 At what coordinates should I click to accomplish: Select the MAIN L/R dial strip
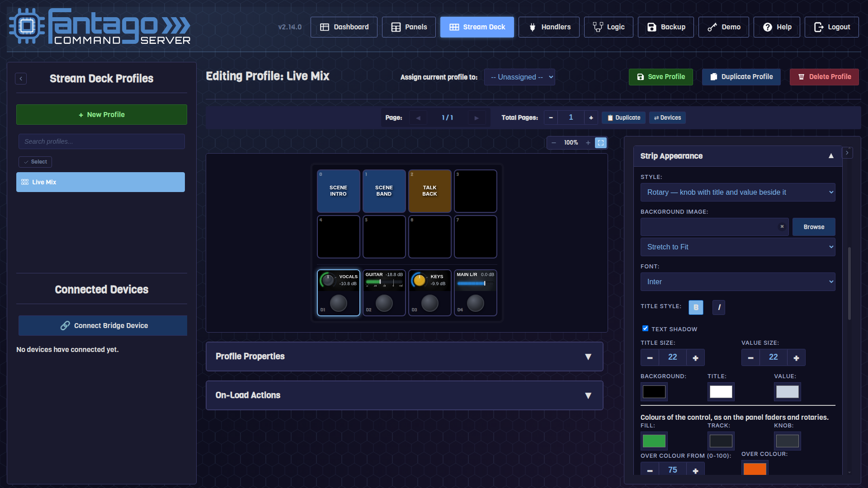pyautogui.click(x=476, y=293)
